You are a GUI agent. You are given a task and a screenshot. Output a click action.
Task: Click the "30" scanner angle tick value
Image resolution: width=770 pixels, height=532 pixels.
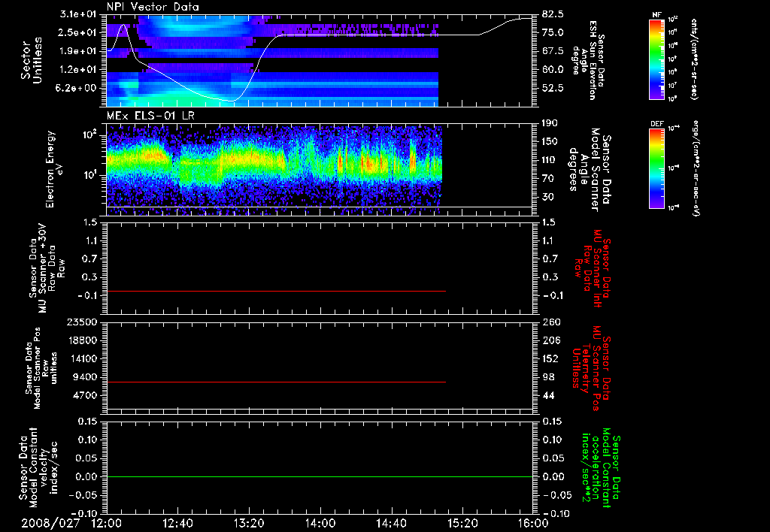pos(549,197)
